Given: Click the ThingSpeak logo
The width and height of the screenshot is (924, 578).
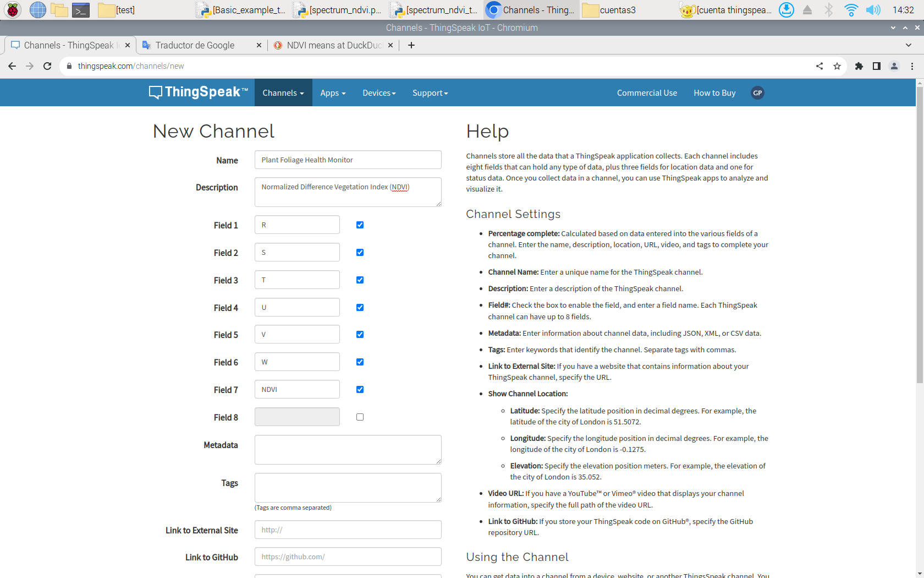Looking at the screenshot, I should [199, 92].
